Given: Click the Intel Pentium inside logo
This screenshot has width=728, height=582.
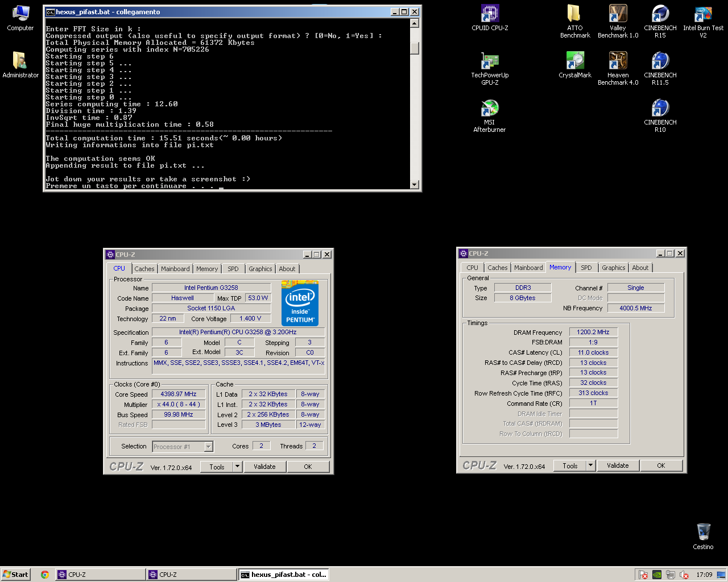Looking at the screenshot, I should point(300,303).
